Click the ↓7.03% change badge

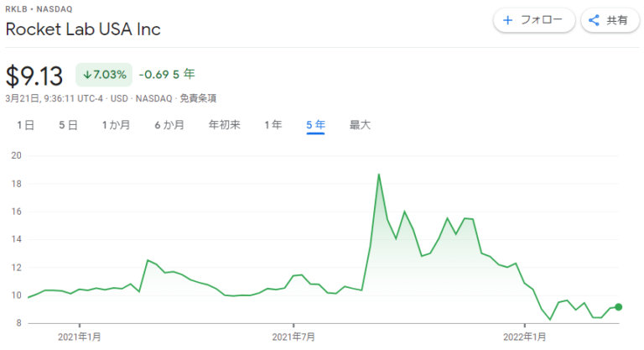[x=104, y=75]
